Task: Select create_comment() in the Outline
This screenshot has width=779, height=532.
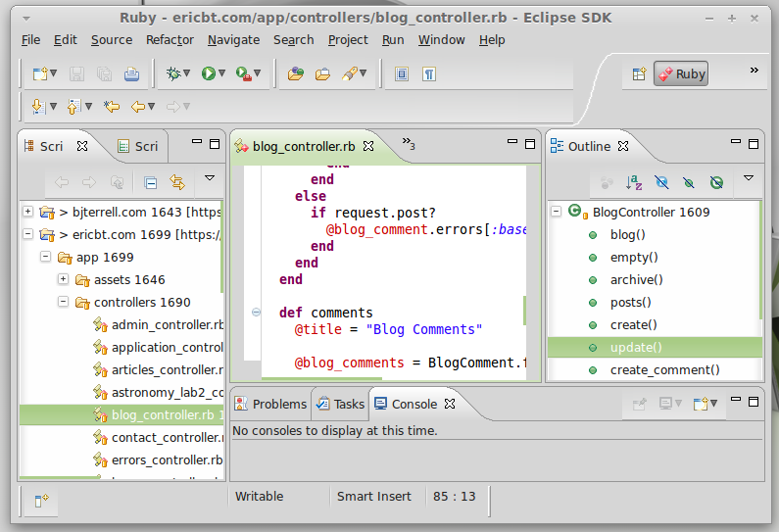Action: pos(664,369)
